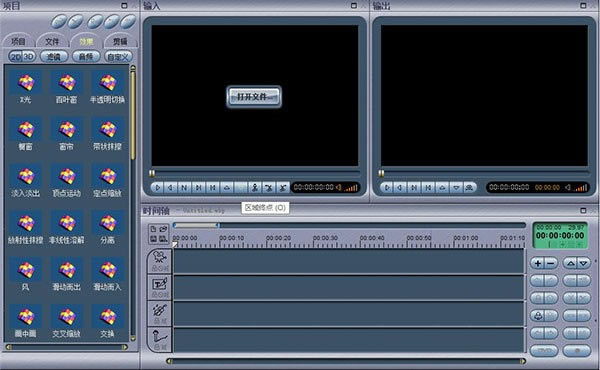The width and height of the screenshot is (600, 370).
Task: Select the microphone voice-over track icon
Action: (x=160, y=336)
